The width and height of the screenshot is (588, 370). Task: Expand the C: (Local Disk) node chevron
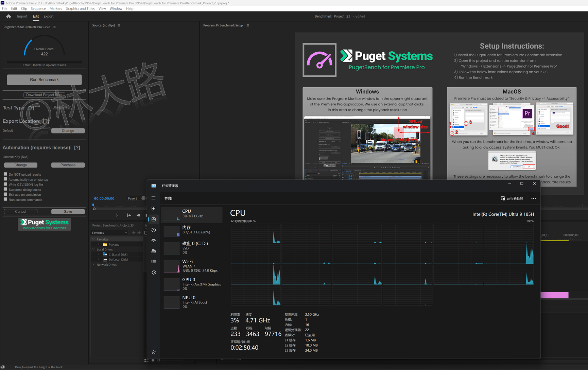click(x=99, y=254)
